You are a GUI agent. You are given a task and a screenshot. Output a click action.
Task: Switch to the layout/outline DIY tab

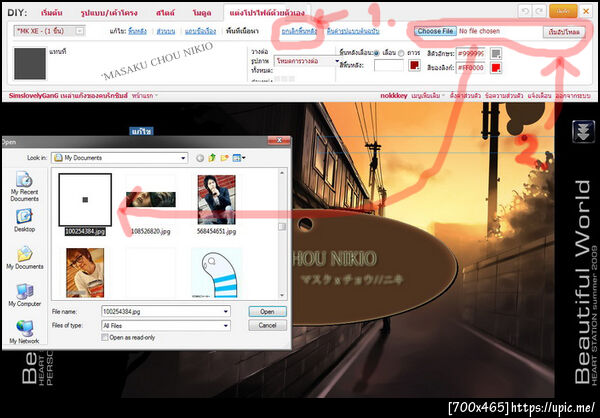pyautogui.click(x=109, y=13)
